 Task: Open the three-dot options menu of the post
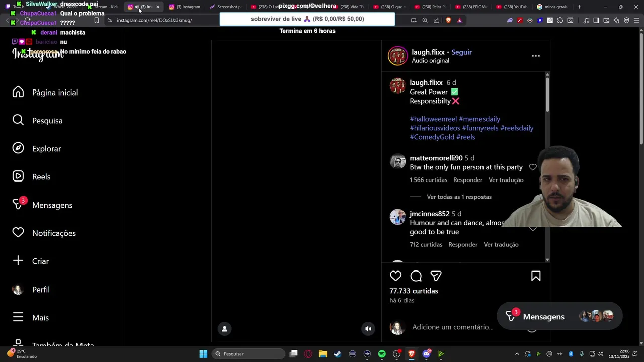click(x=536, y=56)
